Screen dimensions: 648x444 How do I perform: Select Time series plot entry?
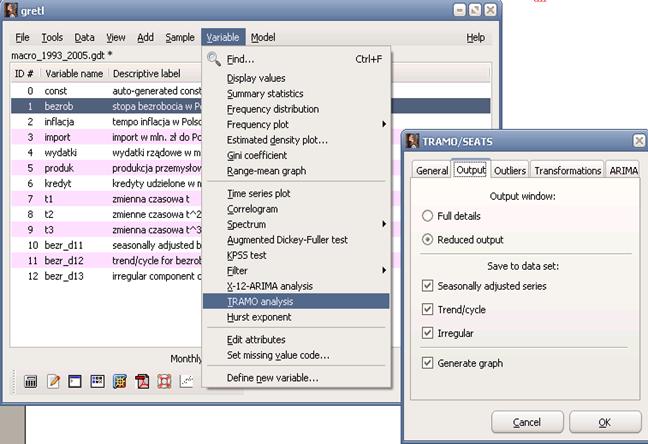[x=296, y=193]
